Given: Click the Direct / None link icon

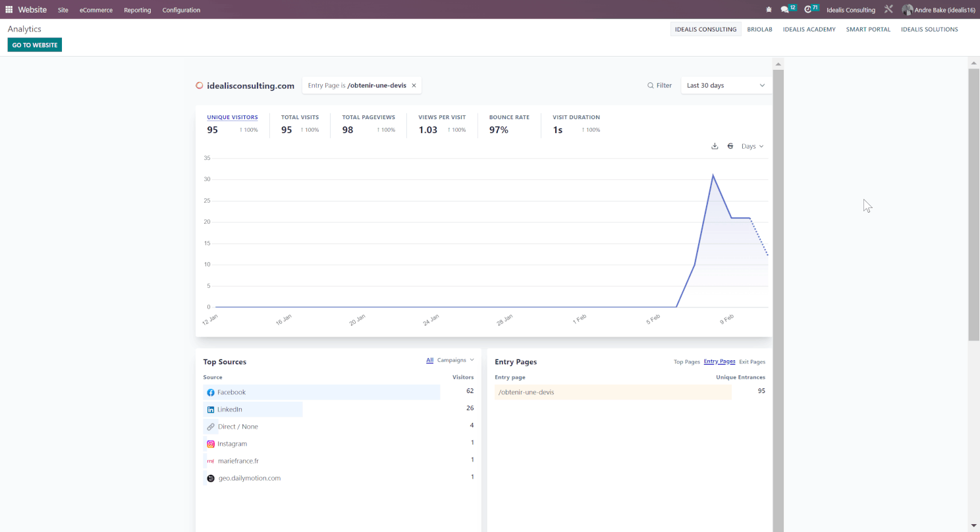Looking at the screenshot, I should click(x=211, y=427).
